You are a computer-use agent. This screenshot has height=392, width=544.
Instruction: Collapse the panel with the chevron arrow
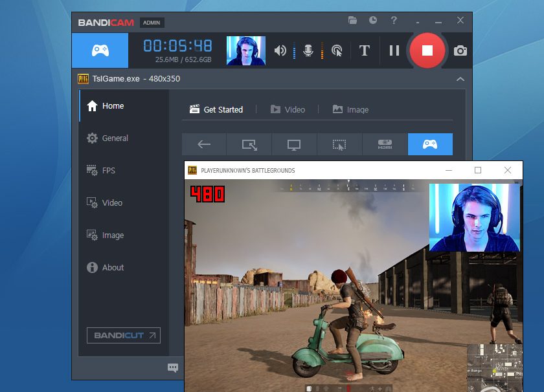[x=460, y=79]
